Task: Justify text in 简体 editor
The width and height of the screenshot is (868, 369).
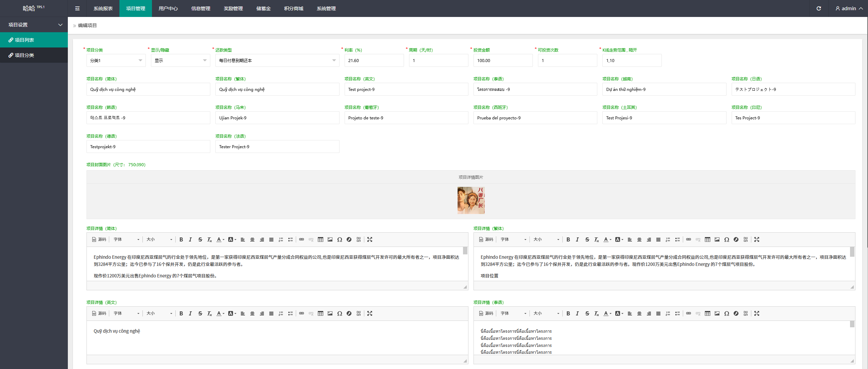Action: click(x=271, y=239)
